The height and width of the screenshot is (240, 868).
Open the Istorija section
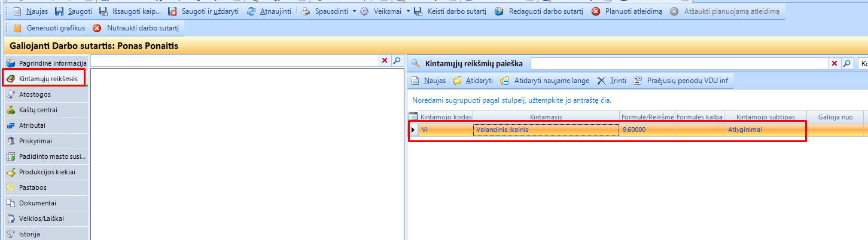[x=45, y=233]
